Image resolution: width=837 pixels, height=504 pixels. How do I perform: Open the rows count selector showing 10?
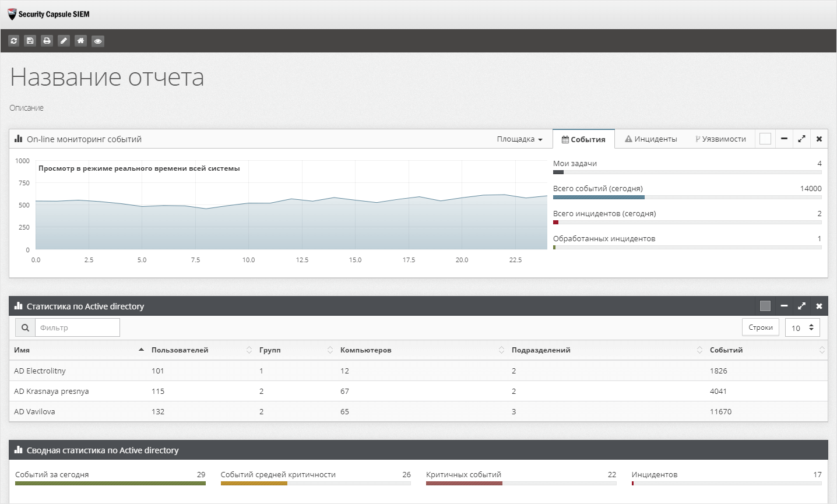coord(803,327)
